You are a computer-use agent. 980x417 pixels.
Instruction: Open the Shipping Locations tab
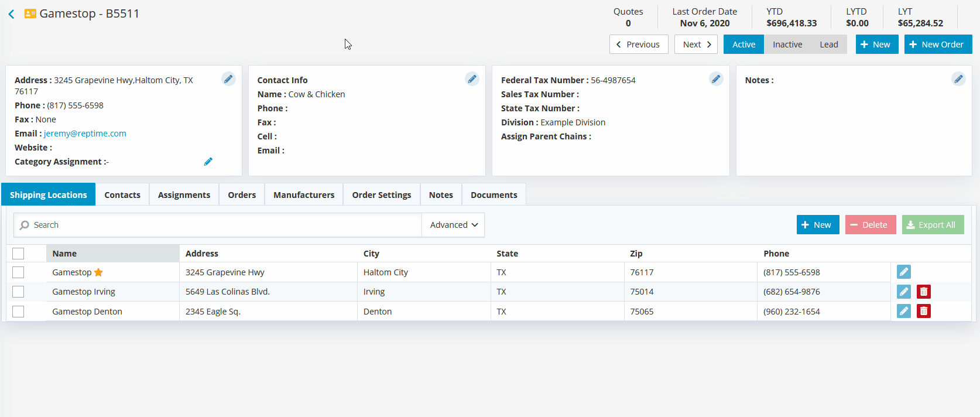point(49,195)
